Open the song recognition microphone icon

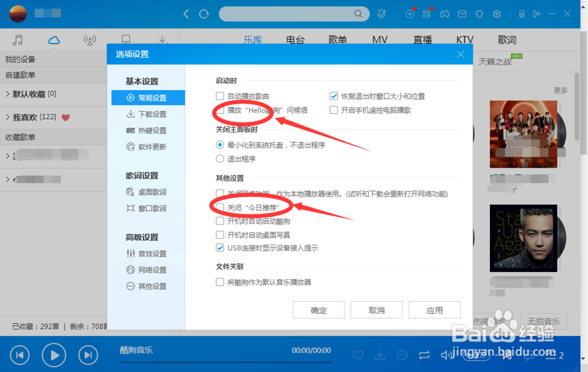pyautogui.click(x=382, y=14)
